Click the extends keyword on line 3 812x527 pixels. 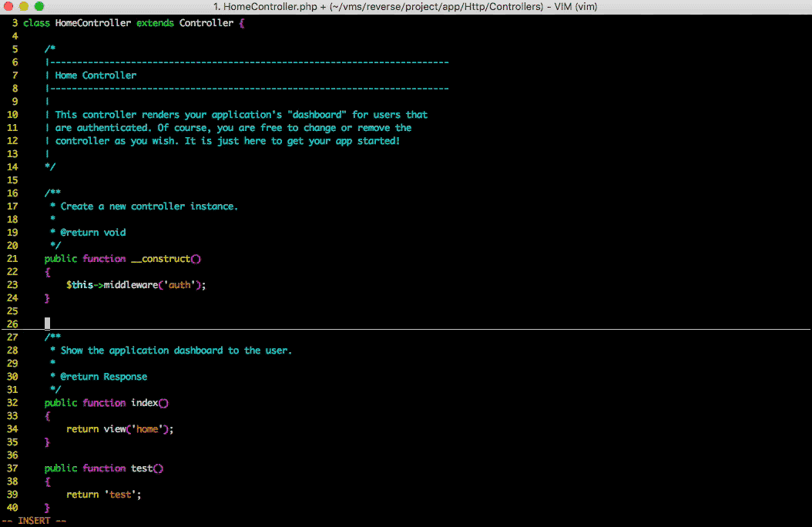(x=155, y=23)
